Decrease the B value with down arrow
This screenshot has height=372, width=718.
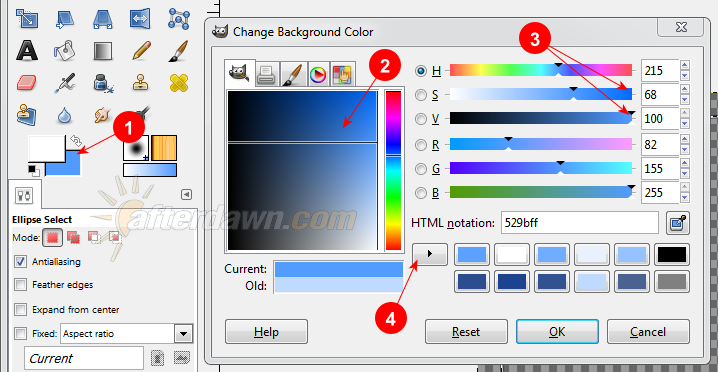click(x=685, y=198)
